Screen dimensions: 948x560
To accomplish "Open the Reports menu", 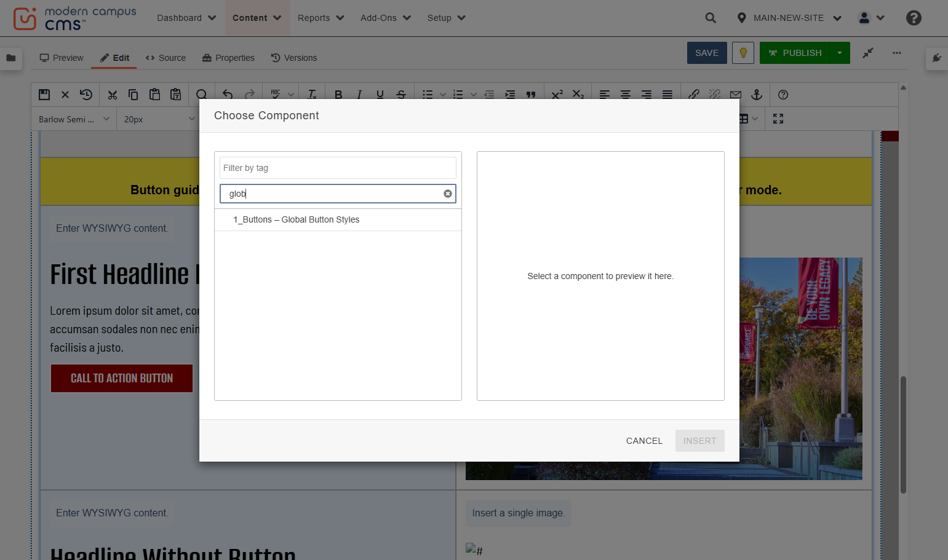I will [321, 18].
